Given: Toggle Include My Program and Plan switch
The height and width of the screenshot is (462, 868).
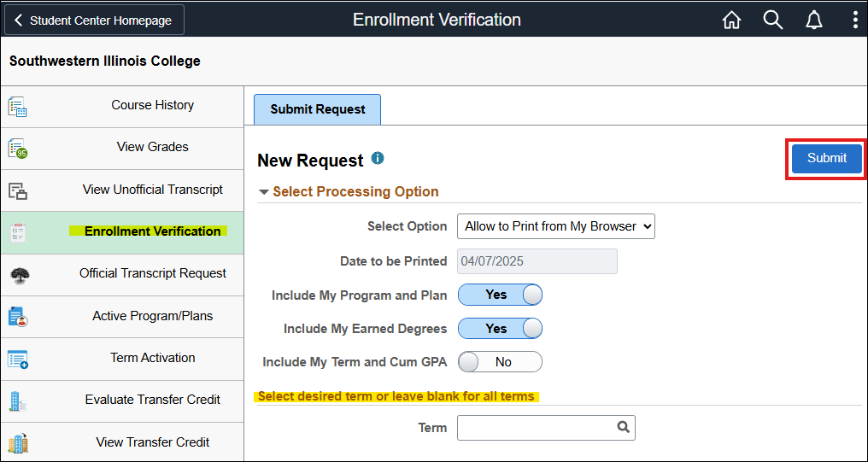Looking at the screenshot, I should point(500,295).
